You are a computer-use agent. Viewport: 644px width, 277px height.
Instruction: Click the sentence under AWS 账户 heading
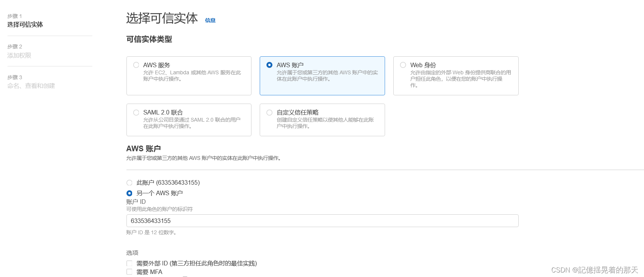pos(204,158)
